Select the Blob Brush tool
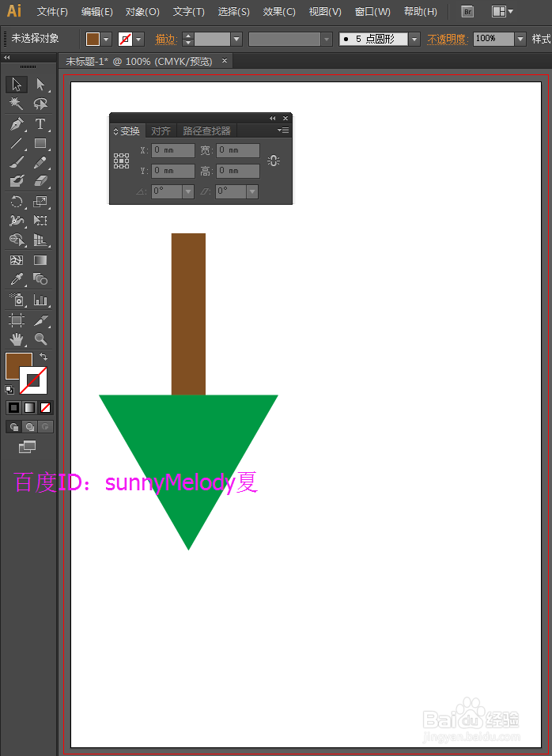Viewport: 552px width, 756px height. 17,181
